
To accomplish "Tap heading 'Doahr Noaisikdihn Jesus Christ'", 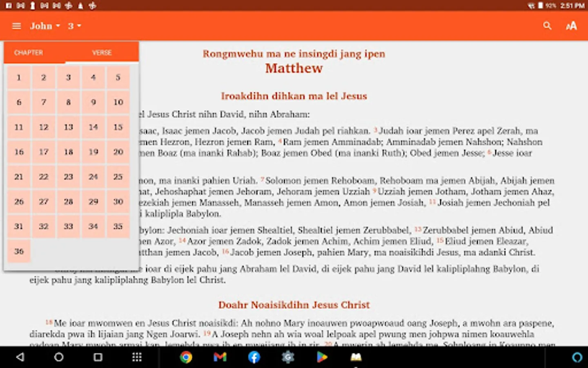I will point(294,305).
